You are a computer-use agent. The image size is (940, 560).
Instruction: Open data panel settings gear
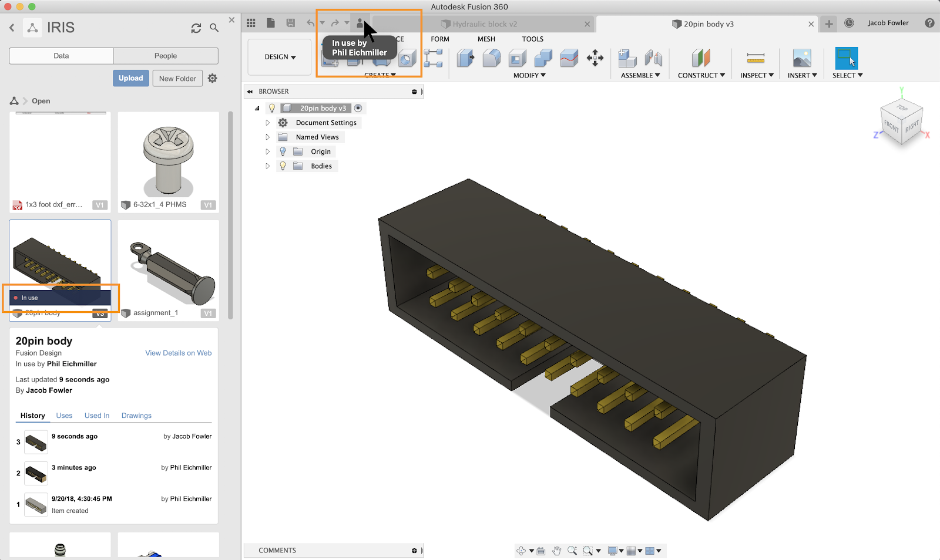coord(213,78)
